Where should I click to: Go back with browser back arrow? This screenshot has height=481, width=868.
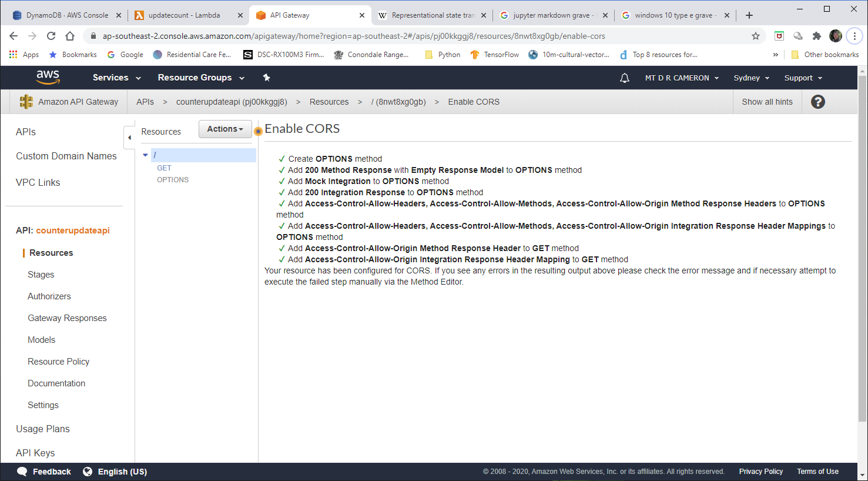(x=14, y=36)
